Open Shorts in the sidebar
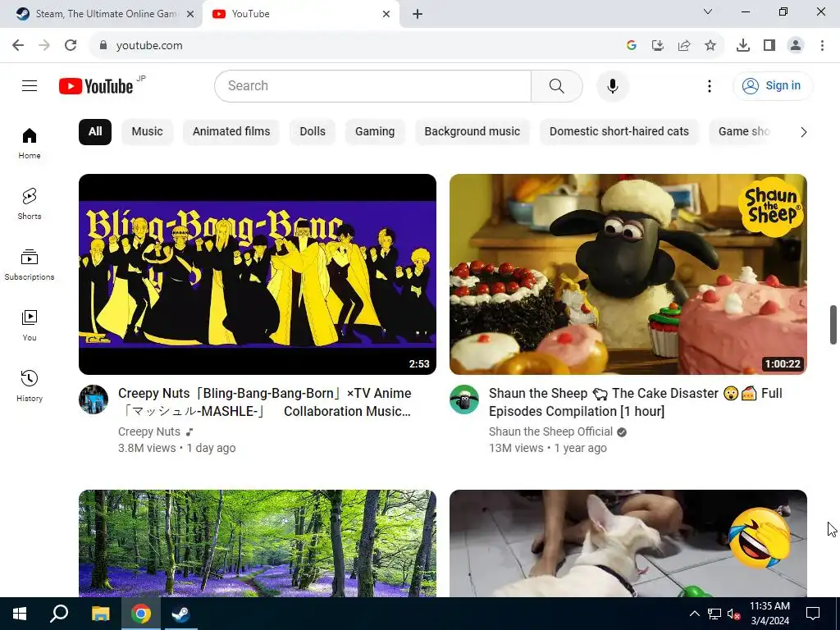840x630 pixels. [x=30, y=204]
